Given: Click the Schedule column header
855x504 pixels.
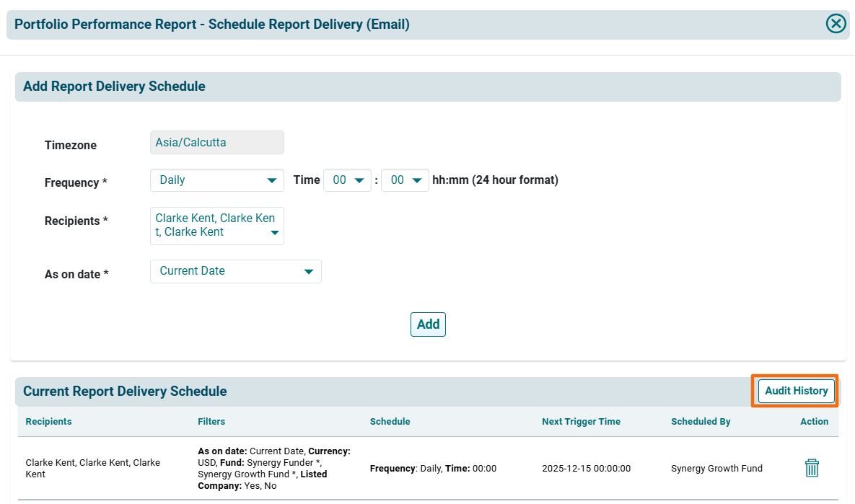Looking at the screenshot, I should (390, 422).
